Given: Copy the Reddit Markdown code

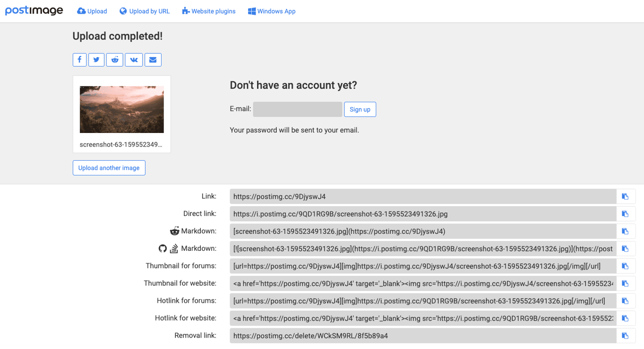Looking at the screenshot, I should pos(626,232).
